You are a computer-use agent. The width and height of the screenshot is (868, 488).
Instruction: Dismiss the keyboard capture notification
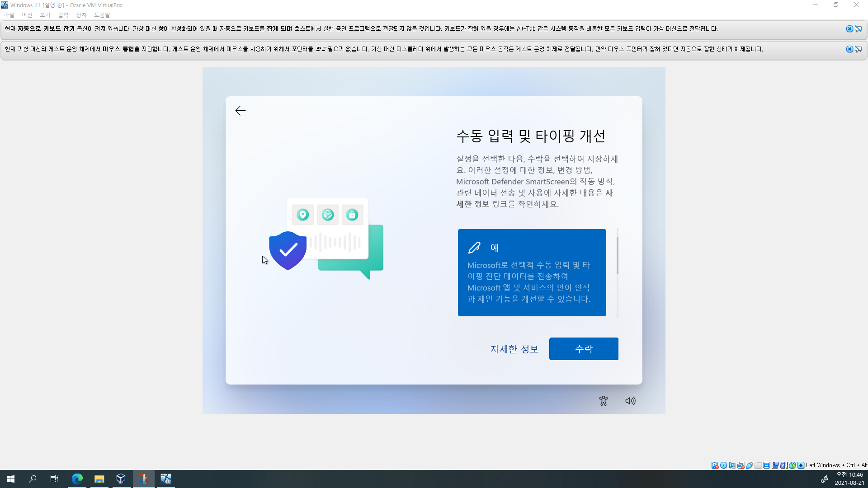[849, 29]
